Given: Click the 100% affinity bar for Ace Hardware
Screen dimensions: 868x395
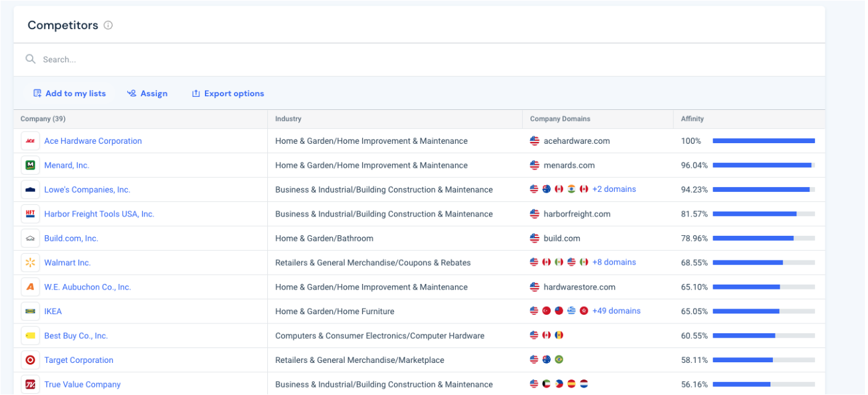Looking at the screenshot, I should click(x=764, y=141).
